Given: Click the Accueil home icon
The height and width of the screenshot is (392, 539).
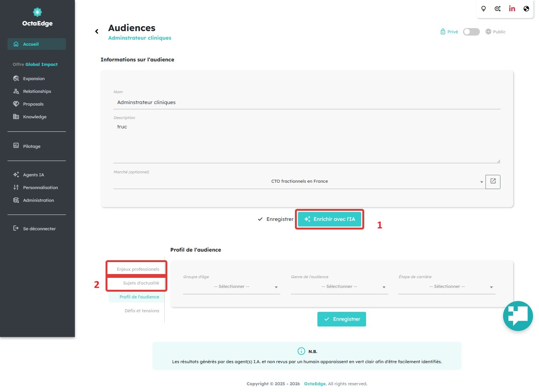Looking at the screenshot, I should click(x=16, y=44).
